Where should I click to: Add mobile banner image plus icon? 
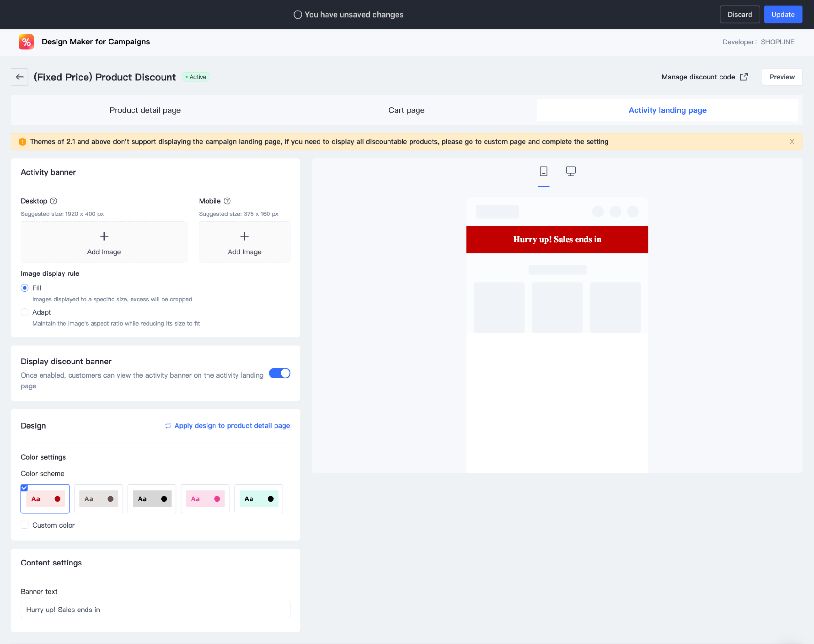245,237
